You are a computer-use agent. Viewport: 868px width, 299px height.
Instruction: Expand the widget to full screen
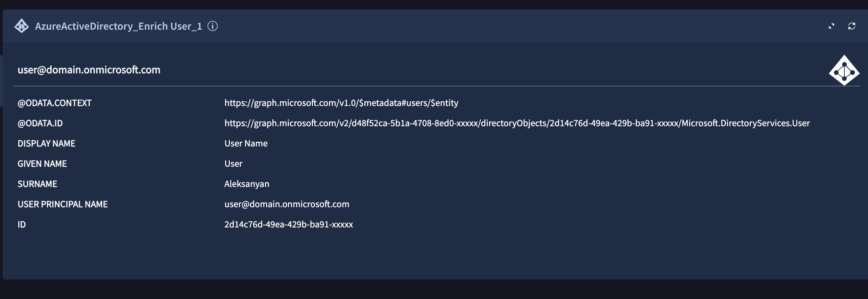point(831,26)
